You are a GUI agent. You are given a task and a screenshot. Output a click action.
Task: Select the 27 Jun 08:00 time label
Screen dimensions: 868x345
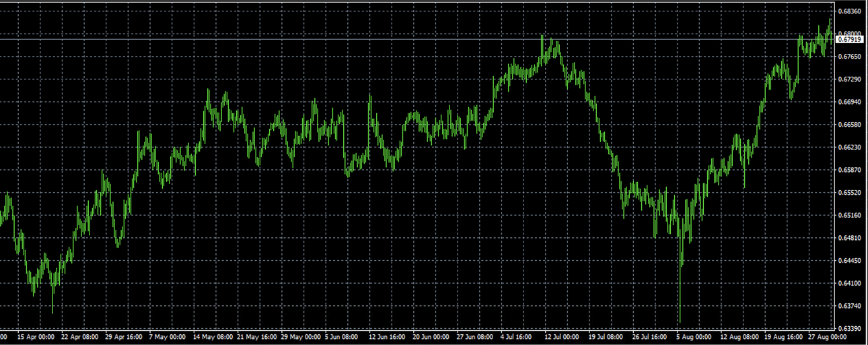[x=476, y=337]
